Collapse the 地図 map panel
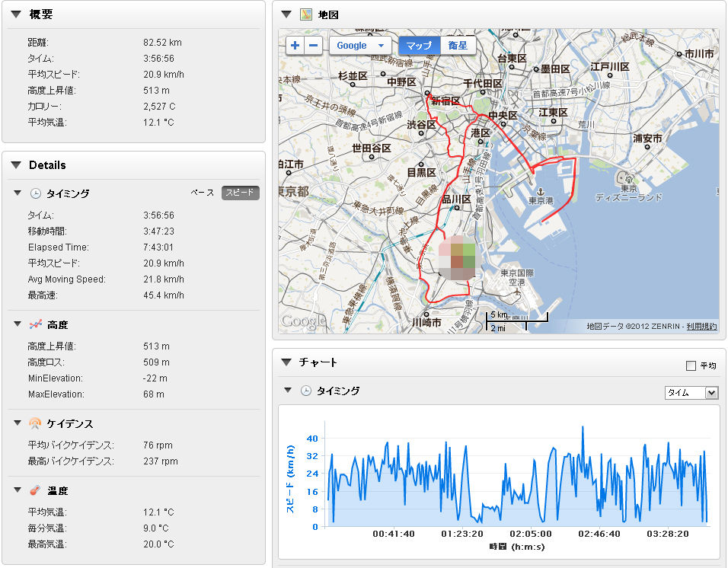728x568 pixels. [286, 14]
